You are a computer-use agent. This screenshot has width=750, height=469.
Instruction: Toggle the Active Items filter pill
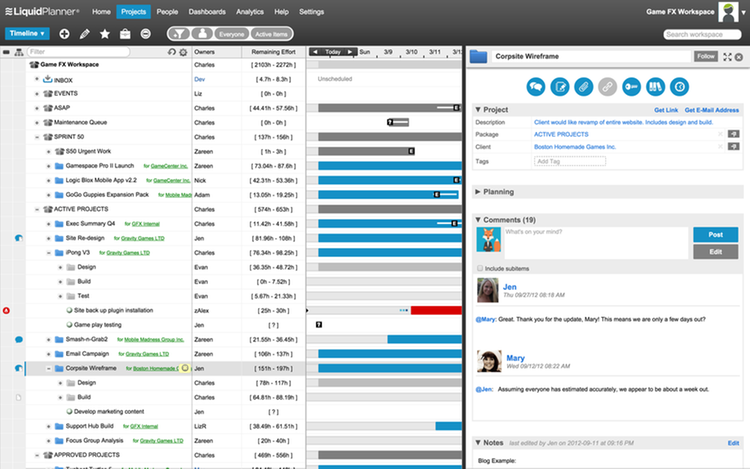point(271,34)
